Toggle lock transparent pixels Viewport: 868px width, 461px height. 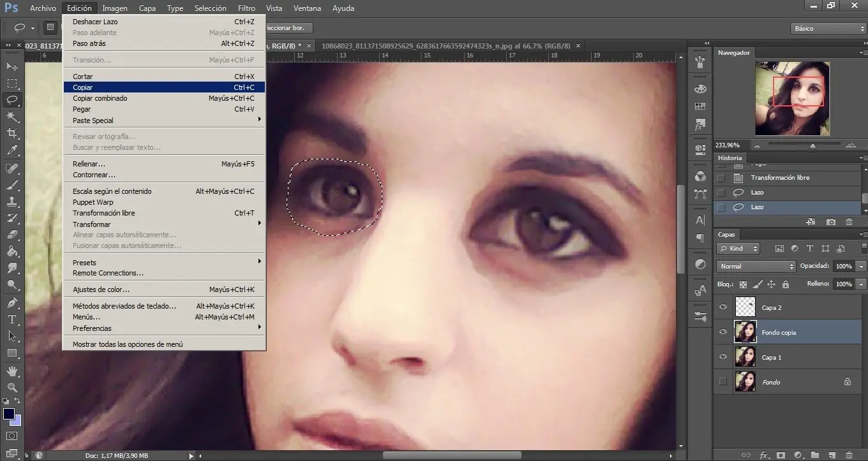743,284
